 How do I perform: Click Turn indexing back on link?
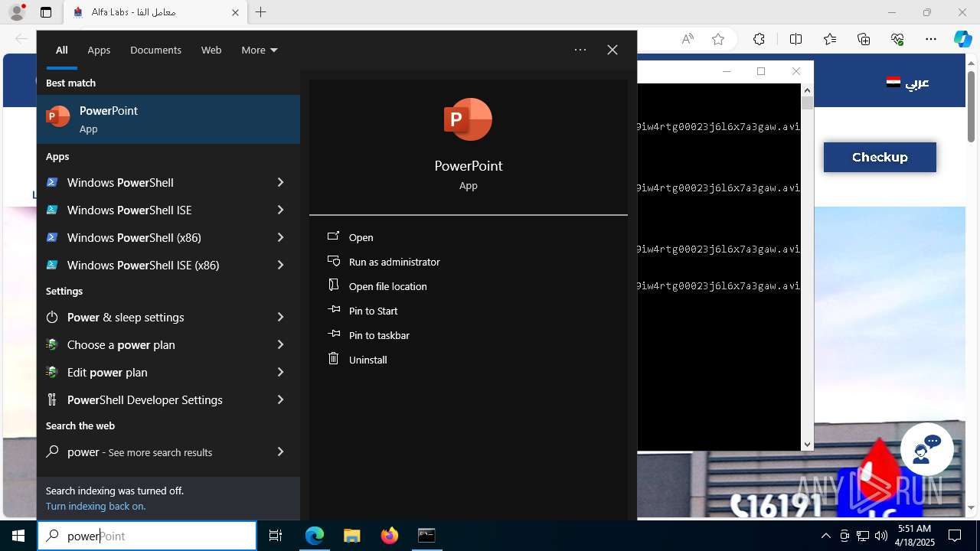pyautogui.click(x=96, y=506)
